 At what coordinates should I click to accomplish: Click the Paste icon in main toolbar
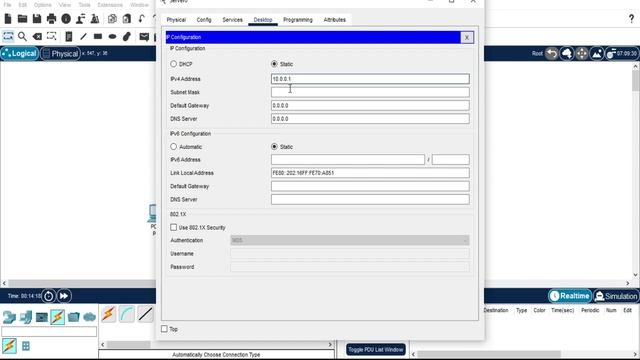[x=127, y=19]
